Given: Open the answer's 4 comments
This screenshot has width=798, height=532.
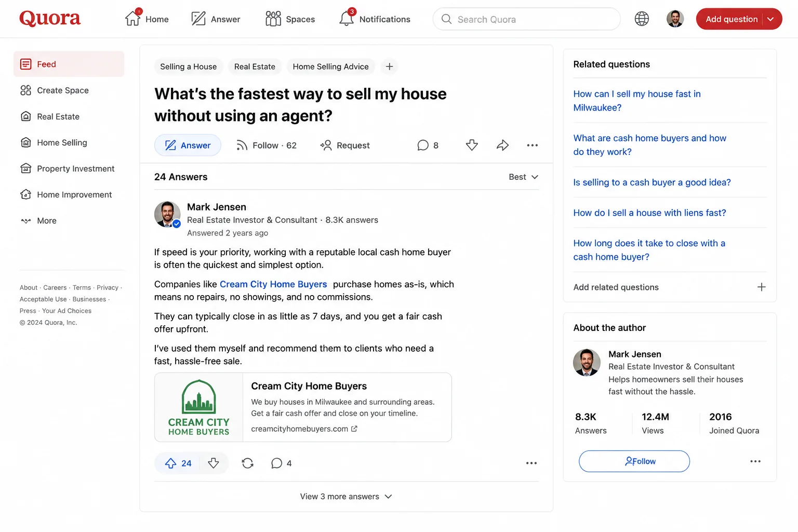Looking at the screenshot, I should click(282, 463).
